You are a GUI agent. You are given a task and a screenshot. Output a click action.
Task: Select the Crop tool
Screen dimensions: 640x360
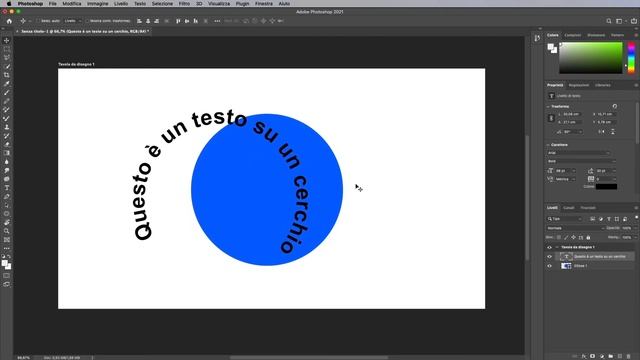point(7,75)
